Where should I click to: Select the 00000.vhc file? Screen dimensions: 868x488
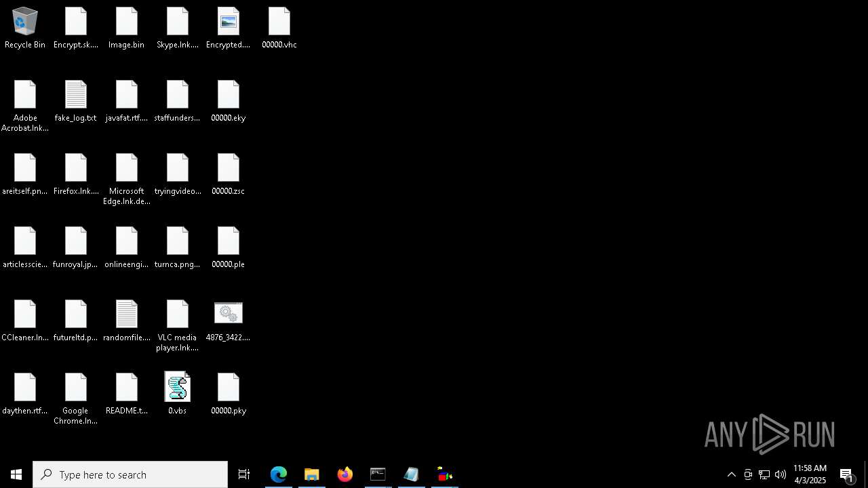click(279, 28)
